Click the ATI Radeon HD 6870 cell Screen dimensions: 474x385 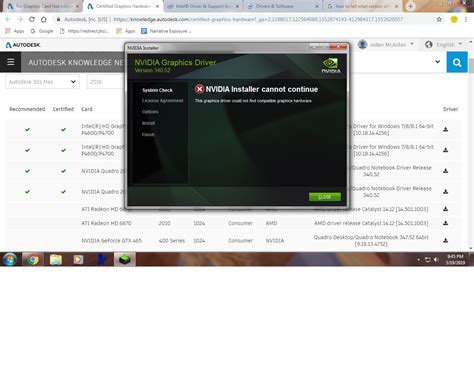click(106, 223)
